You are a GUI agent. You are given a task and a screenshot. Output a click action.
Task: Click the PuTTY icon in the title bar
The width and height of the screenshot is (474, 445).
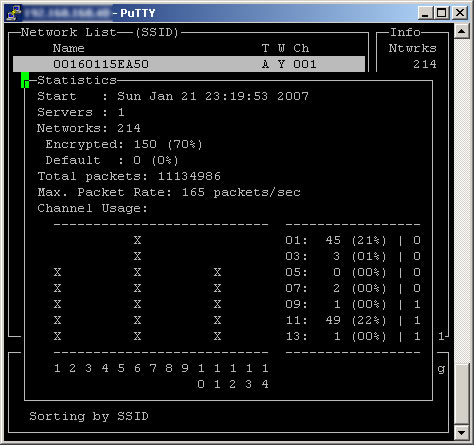[14, 13]
